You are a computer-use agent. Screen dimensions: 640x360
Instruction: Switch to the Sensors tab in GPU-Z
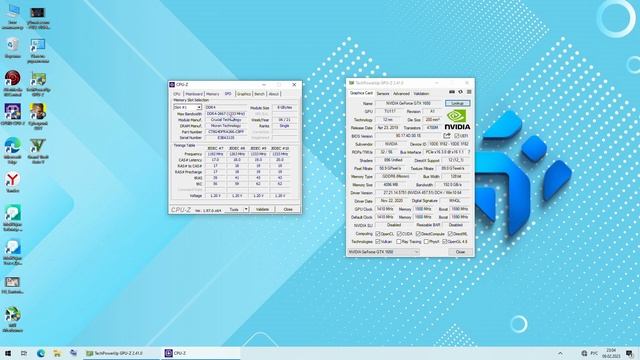point(383,94)
